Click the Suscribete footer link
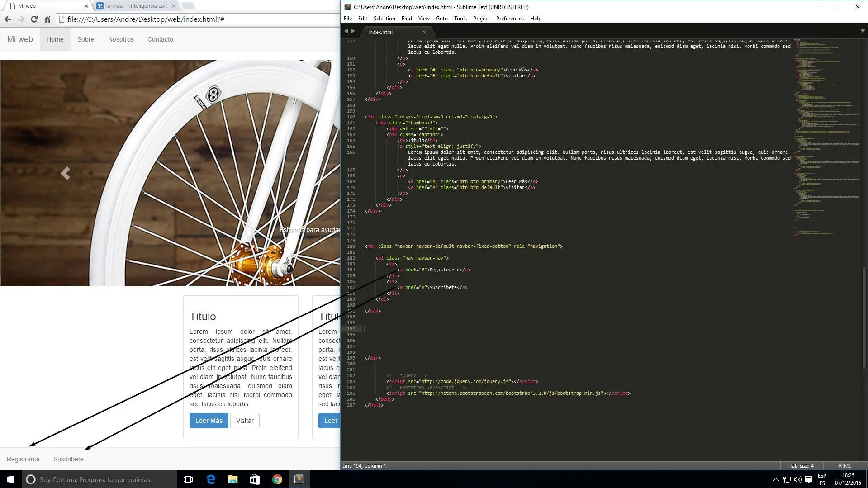Viewport: 868px width, 488px height. click(x=68, y=459)
